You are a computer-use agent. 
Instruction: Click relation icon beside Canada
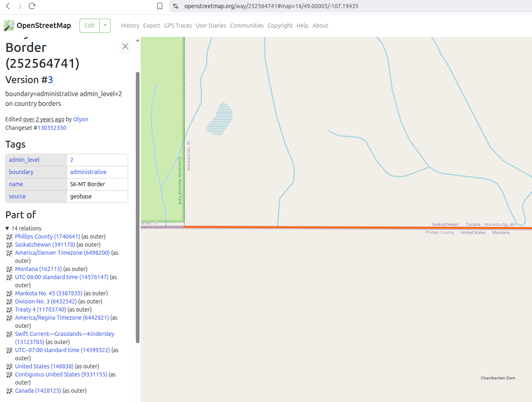[x=9, y=391]
